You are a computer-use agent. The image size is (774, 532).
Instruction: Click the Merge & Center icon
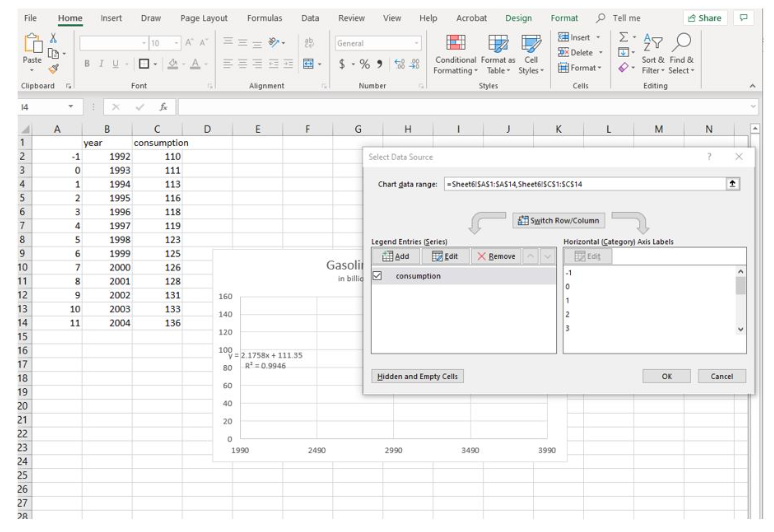coord(308,64)
